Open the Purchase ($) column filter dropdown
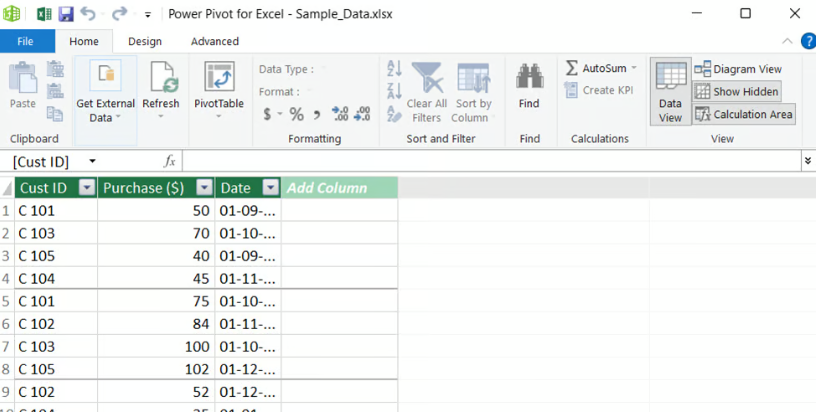Image resolution: width=816 pixels, height=412 pixels. tap(205, 188)
